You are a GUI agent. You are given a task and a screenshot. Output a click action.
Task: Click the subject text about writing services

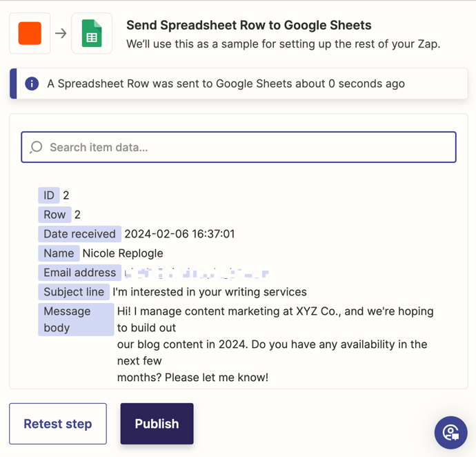coord(210,292)
